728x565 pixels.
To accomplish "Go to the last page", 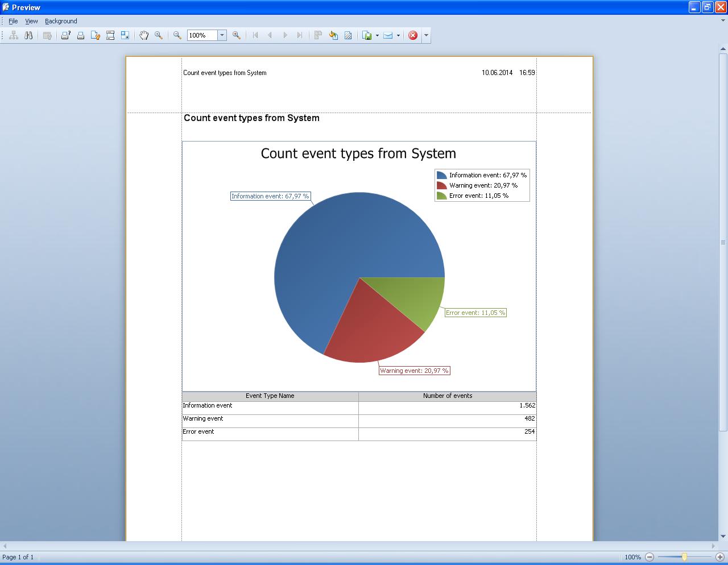I will [x=300, y=35].
